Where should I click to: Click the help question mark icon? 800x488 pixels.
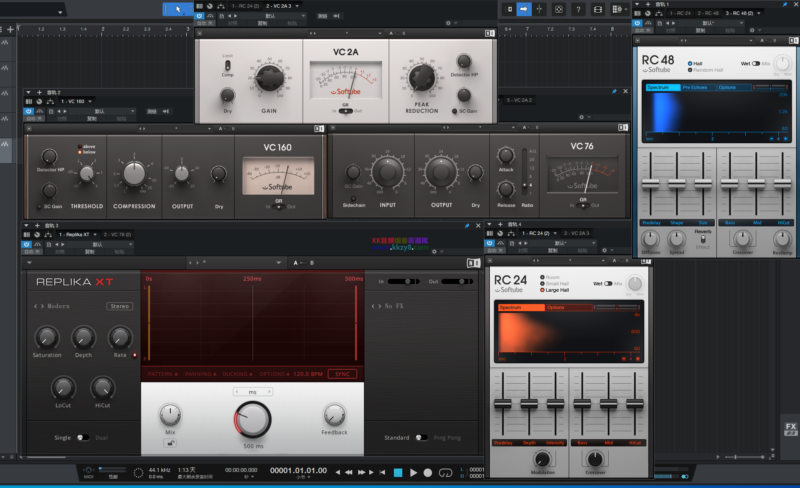tap(578, 9)
